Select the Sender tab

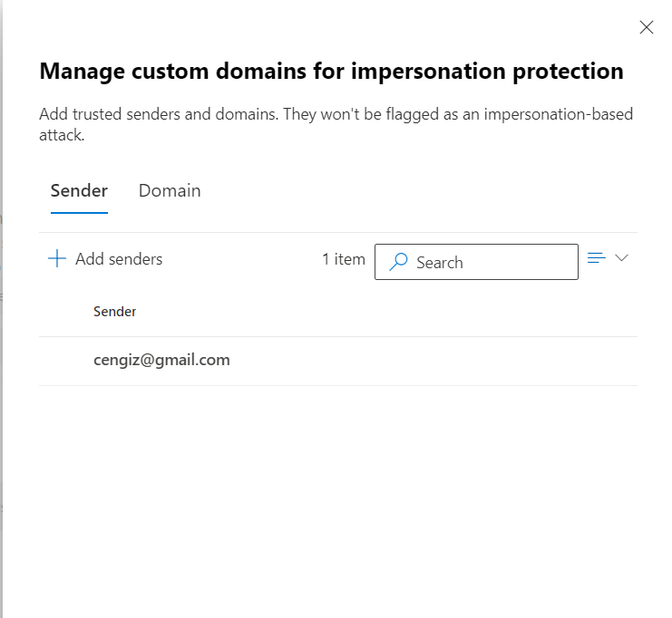pos(79,191)
